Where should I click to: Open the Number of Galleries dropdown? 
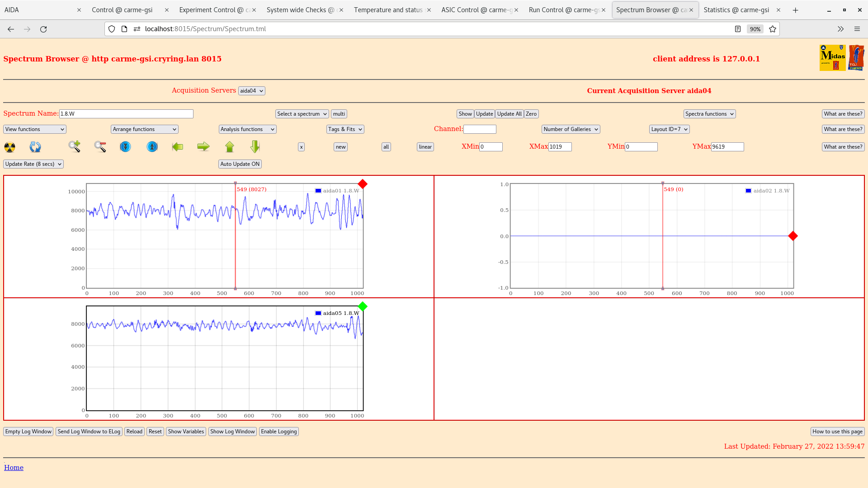tap(571, 129)
